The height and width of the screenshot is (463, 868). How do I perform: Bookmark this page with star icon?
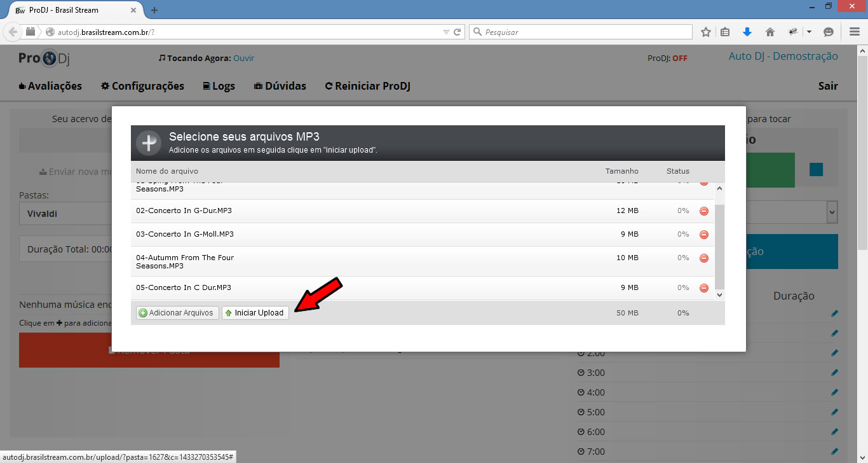pyautogui.click(x=705, y=32)
